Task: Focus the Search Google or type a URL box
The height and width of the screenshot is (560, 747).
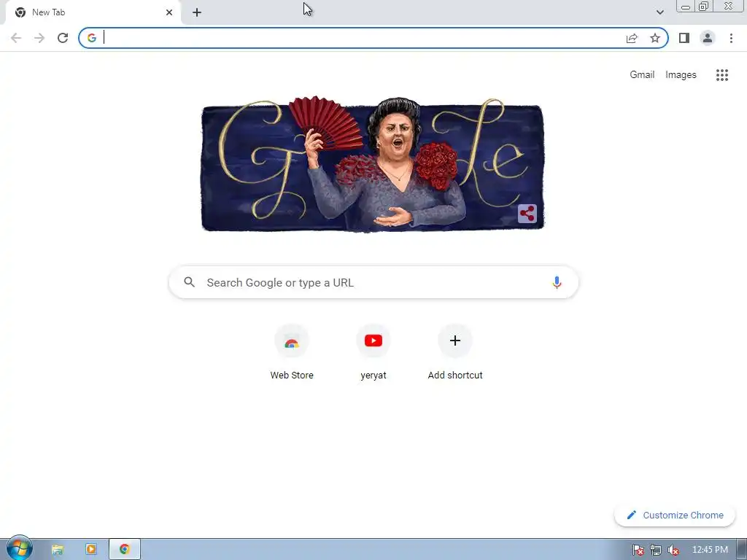Action: coord(373,282)
